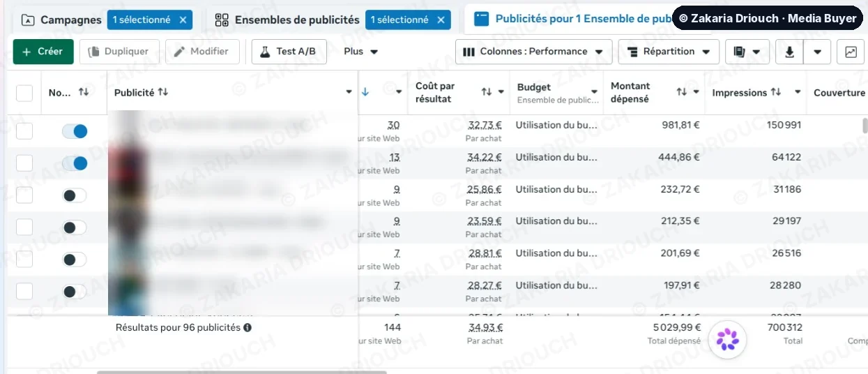Expand the export options arrow
The image size is (868, 374).
click(x=817, y=52)
